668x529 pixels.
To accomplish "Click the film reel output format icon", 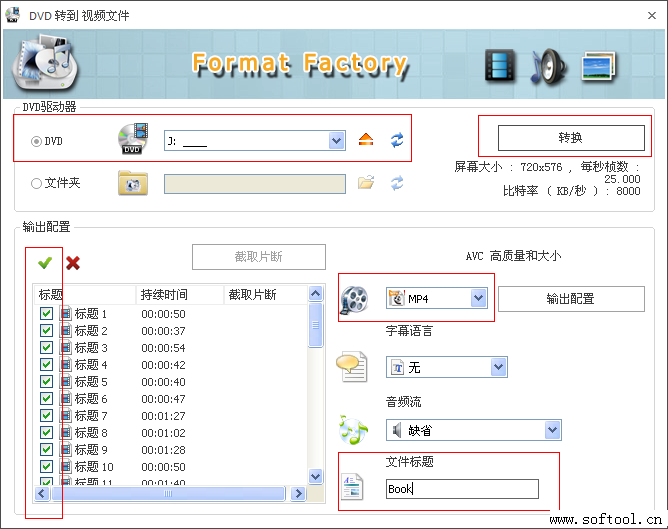I will coord(354,299).
